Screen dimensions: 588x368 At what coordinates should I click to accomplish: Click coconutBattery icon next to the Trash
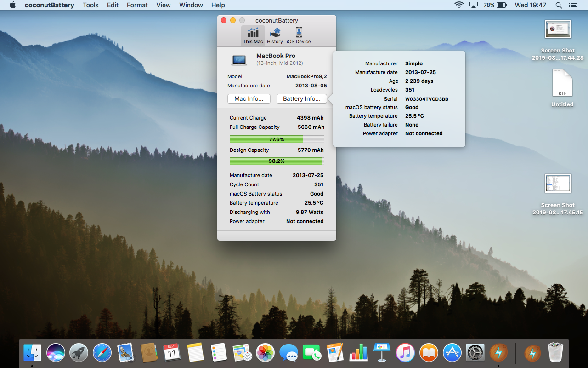click(x=532, y=353)
